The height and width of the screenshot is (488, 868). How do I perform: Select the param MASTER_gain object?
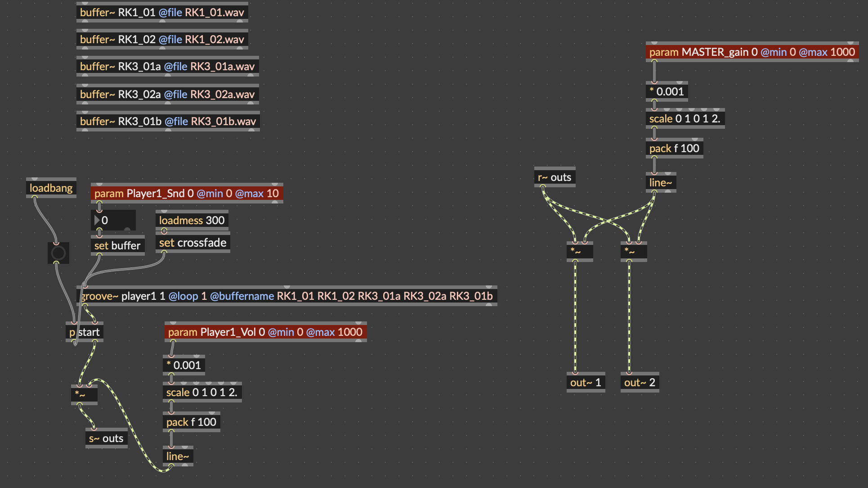(x=752, y=52)
